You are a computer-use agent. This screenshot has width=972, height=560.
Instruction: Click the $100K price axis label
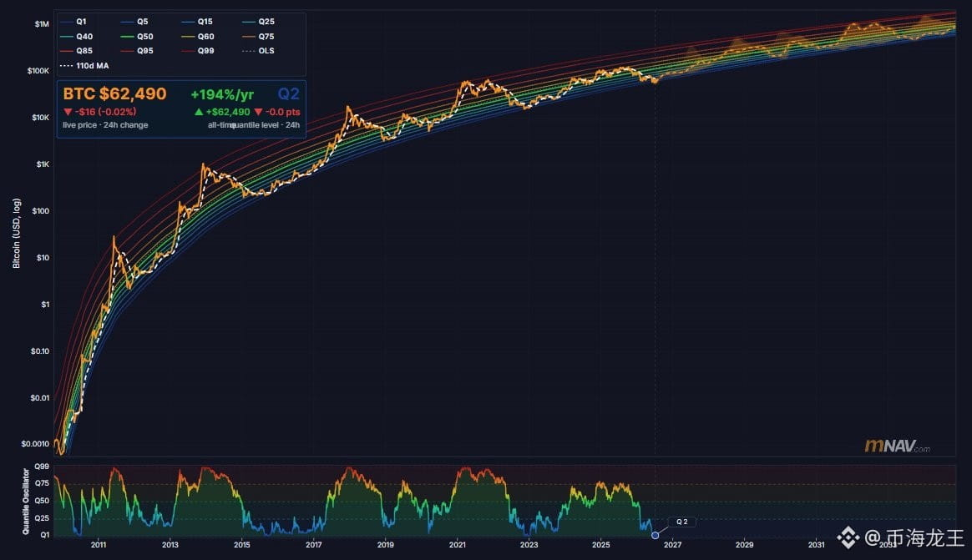pyautogui.click(x=38, y=71)
